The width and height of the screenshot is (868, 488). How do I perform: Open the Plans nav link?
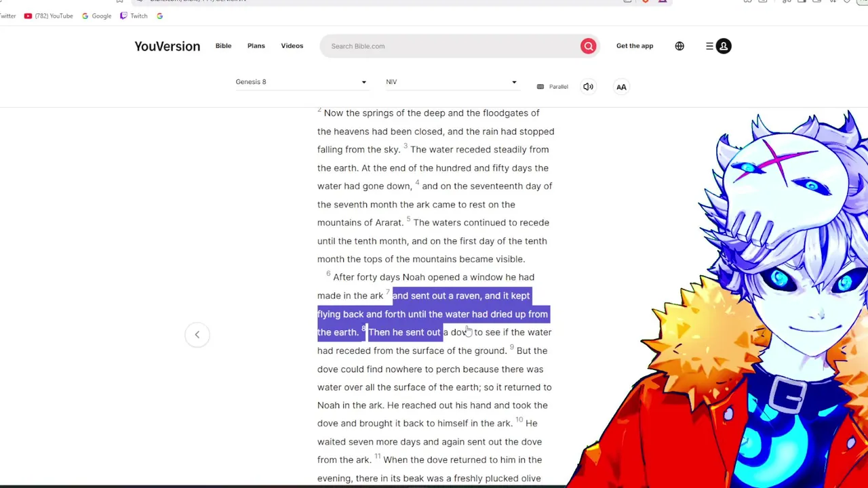click(x=256, y=45)
